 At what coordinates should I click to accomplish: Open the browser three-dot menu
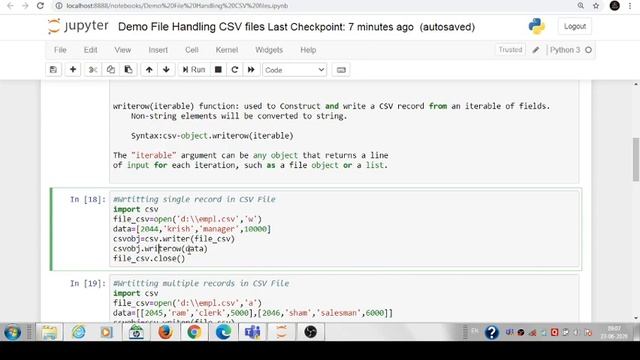631,6
